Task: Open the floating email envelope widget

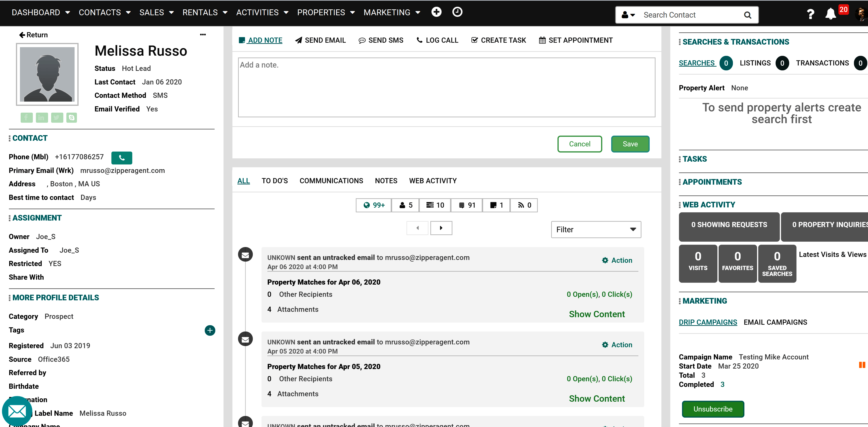Action: click(17, 411)
